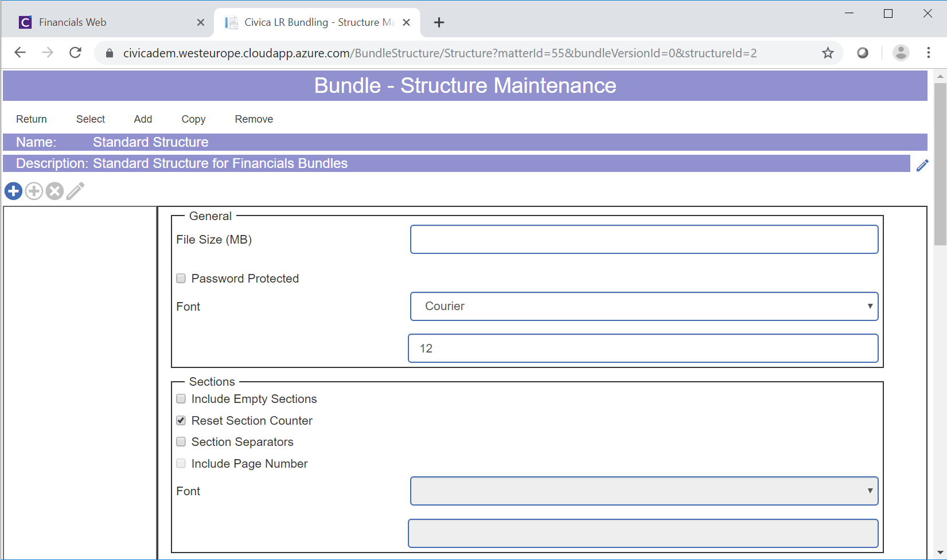Click the blue add section plus icon

13,191
